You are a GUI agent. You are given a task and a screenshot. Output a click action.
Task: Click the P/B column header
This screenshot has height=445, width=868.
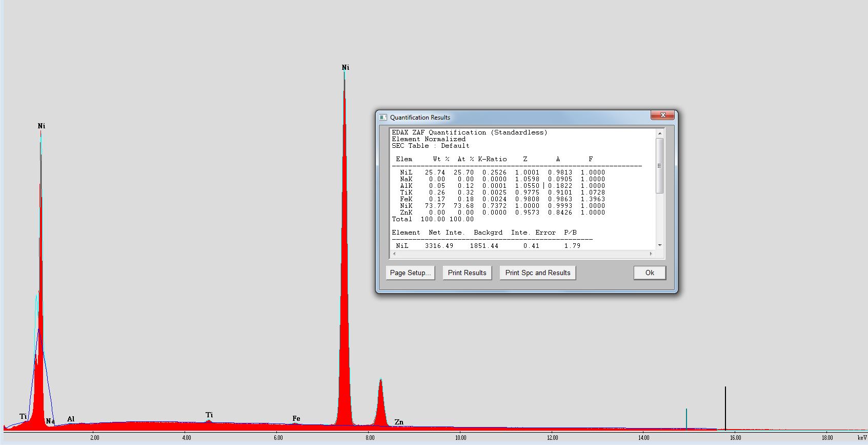pyautogui.click(x=570, y=233)
